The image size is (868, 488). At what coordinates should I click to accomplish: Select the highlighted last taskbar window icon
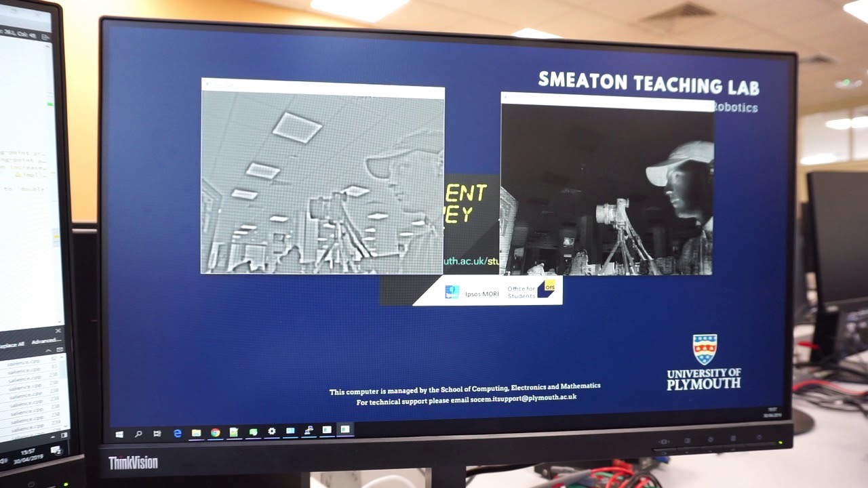pyautogui.click(x=345, y=429)
